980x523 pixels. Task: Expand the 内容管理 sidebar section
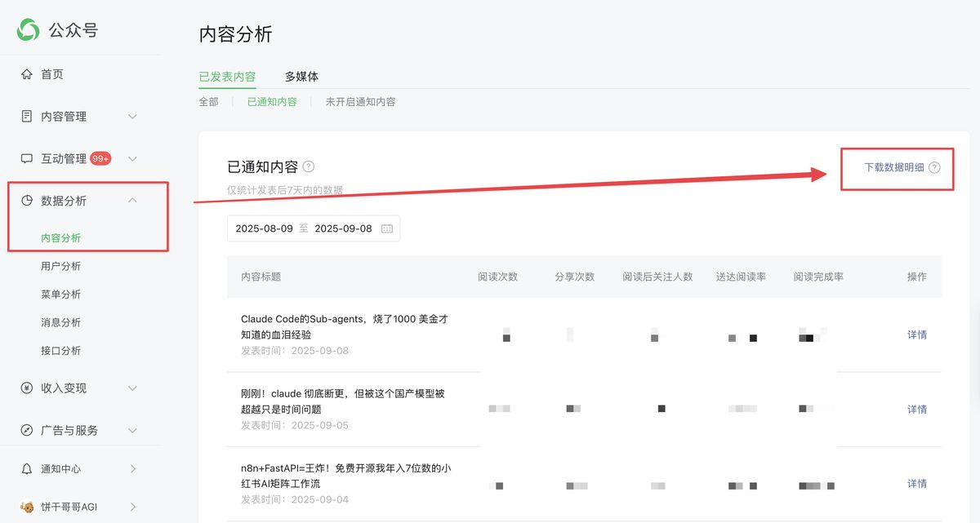point(132,116)
